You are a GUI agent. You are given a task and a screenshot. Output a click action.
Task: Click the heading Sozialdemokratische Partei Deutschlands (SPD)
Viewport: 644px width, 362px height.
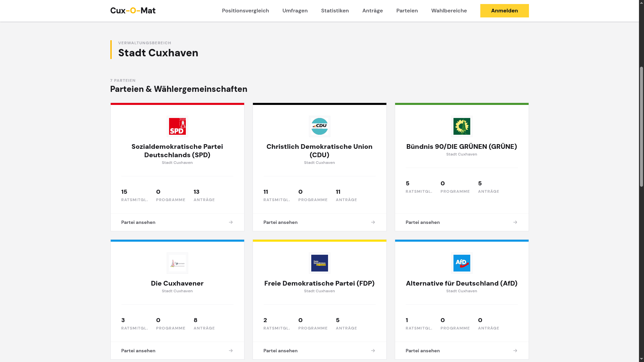(177, 151)
